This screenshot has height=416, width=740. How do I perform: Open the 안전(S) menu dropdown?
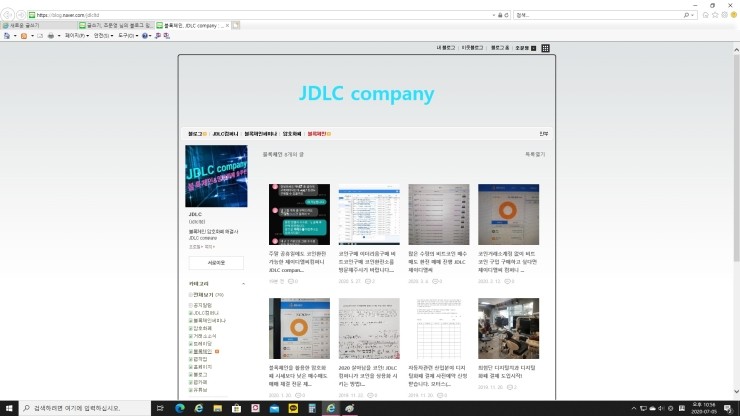(x=103, y=35)
